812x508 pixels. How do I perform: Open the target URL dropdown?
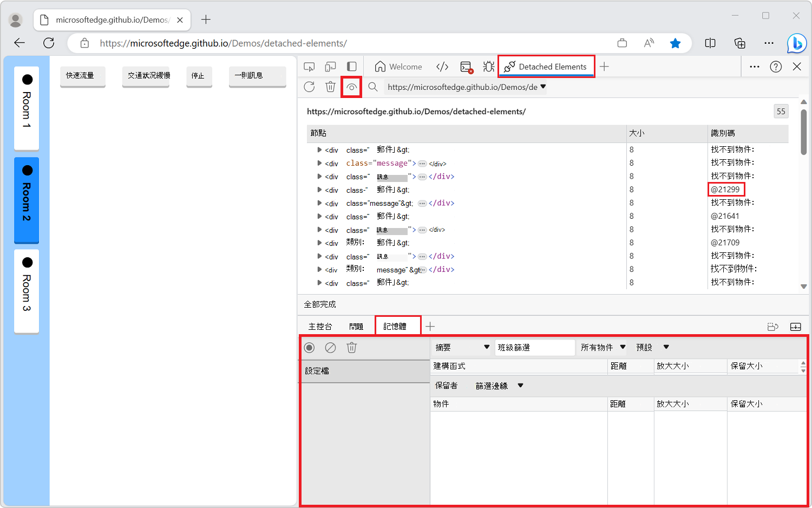pyautogui.click(x=466, y=87)
